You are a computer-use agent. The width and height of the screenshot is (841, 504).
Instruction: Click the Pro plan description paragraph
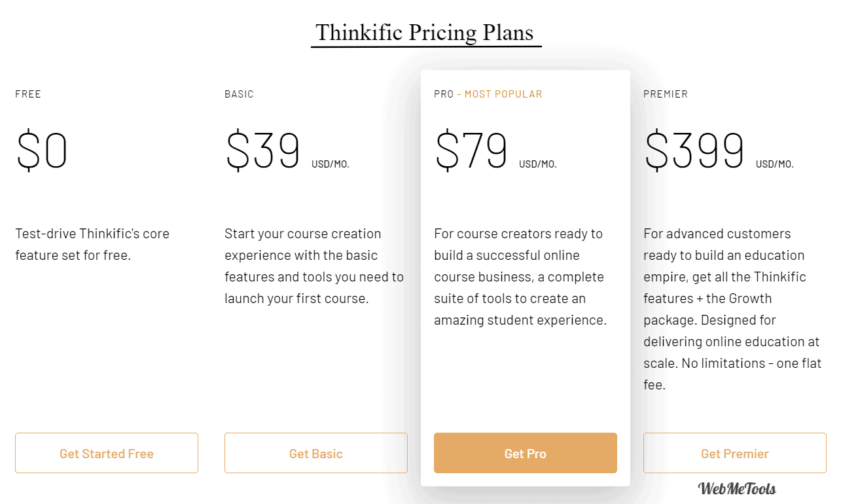(520, 277)
